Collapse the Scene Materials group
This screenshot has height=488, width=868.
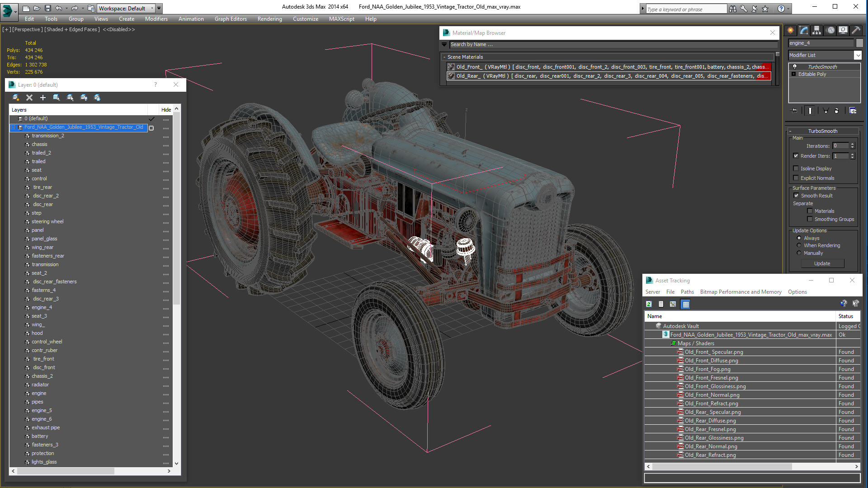tap(444, 57)
